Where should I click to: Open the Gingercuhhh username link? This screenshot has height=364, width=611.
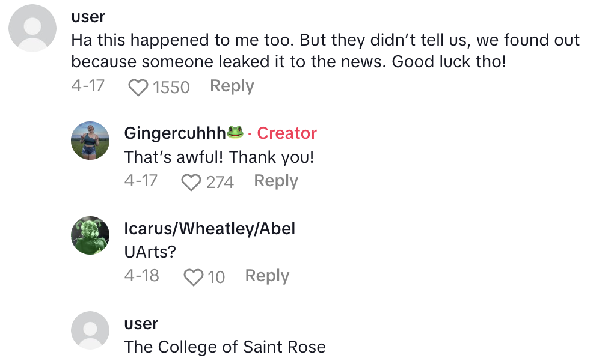(x=176, y=133)
